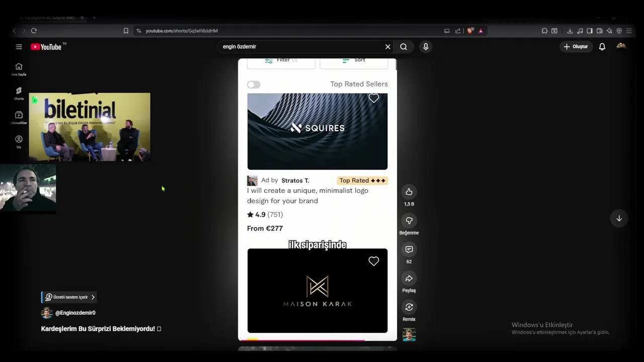This screenshot has width=644, height=362.
Task: Open site settings icon beside URL
Action: [x=139, y=31]
